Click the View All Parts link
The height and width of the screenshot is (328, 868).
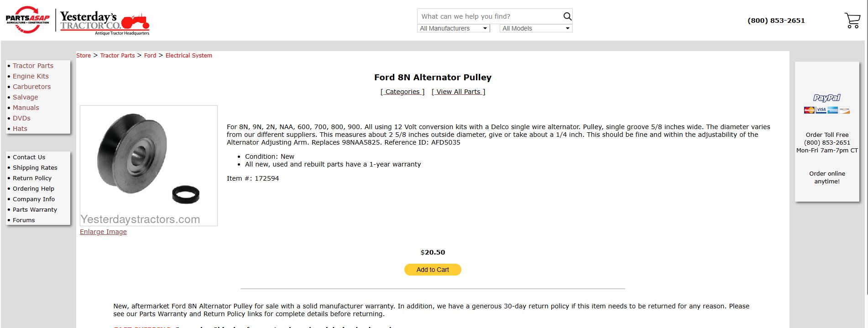coord(458,92)
